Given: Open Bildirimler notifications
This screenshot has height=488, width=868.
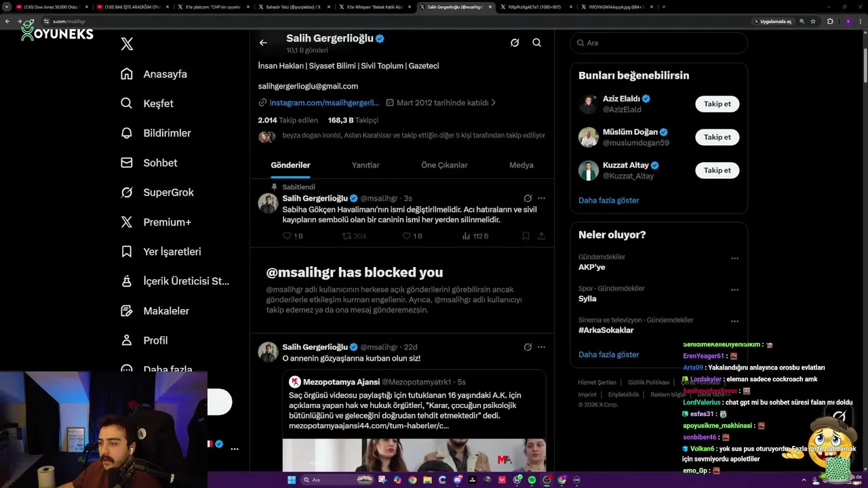Looking at the screenshot, I should (155, 133).
